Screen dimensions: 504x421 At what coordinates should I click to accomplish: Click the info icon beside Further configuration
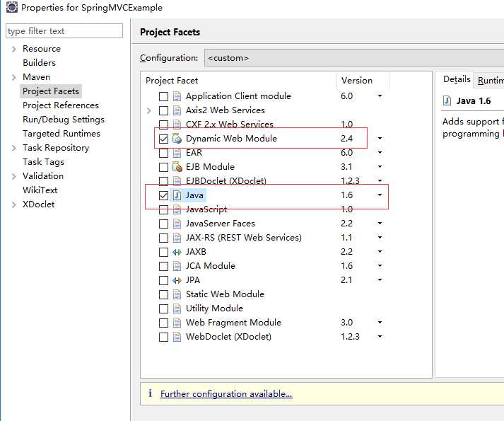coord(150,393)
